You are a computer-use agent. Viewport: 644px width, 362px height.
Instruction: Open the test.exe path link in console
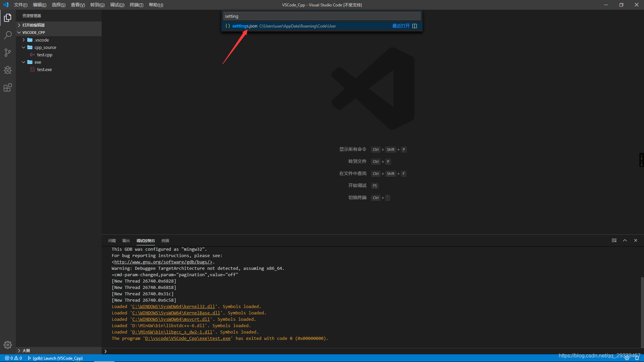(x=188, y=339)
